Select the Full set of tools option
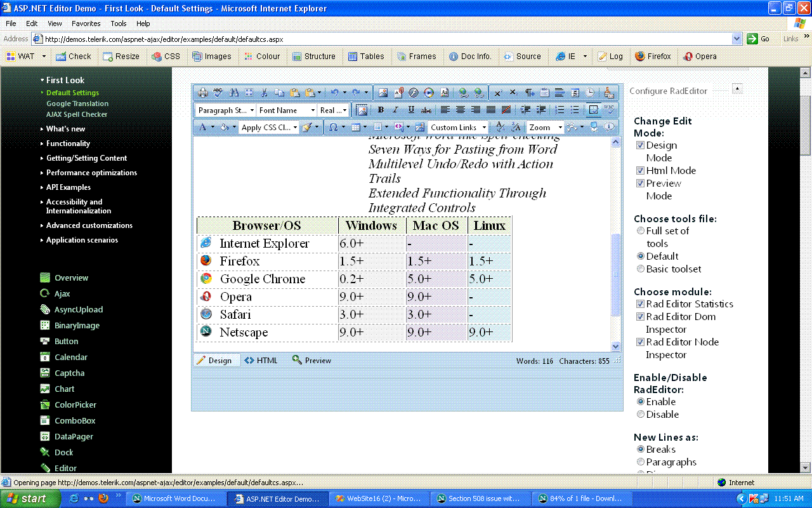812x508 pixels. click(641, 231)
